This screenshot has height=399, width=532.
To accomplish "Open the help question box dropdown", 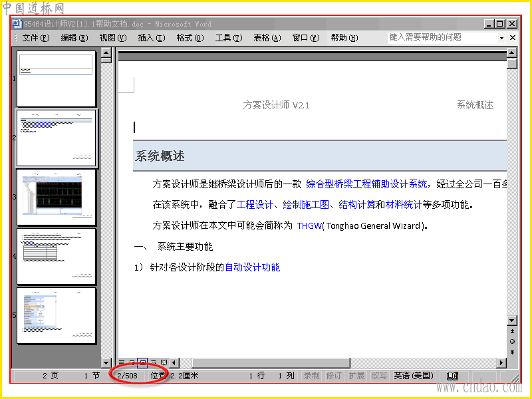I will [501, 38].
